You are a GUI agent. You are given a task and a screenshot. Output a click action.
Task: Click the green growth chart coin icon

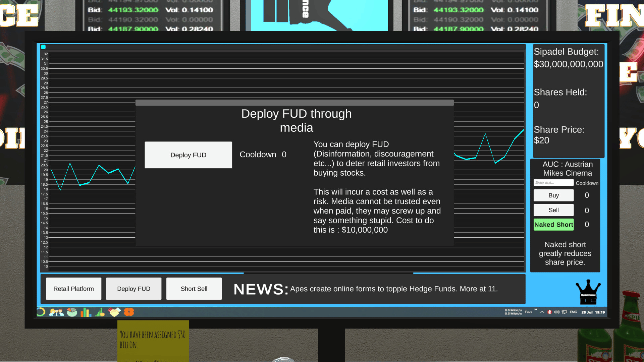(x=100, y=312)
